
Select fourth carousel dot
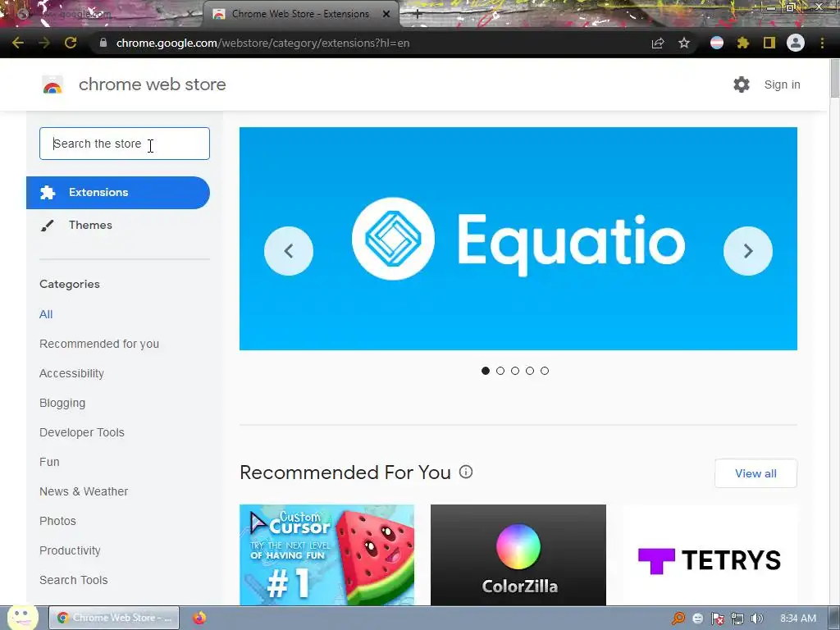[x=530, y=371]
